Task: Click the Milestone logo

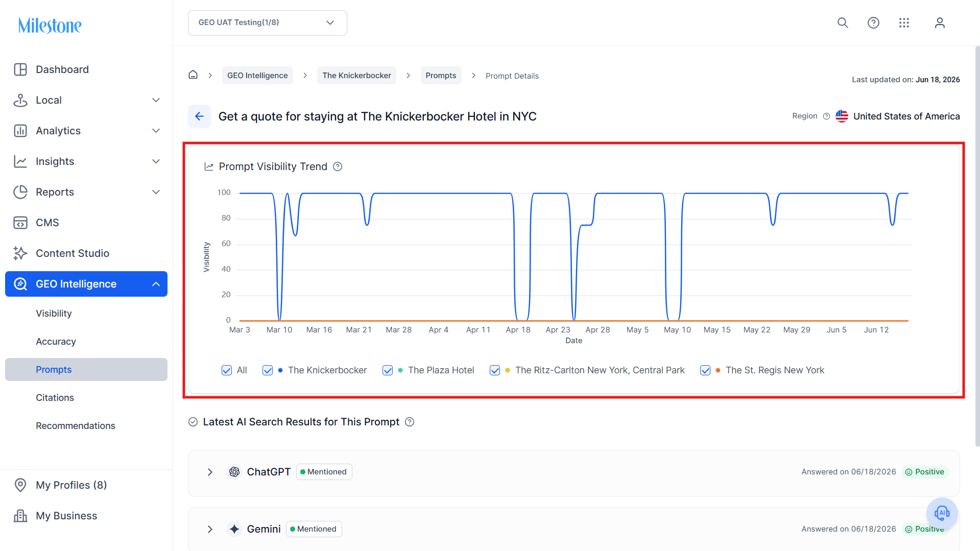Action: [50, 25]
